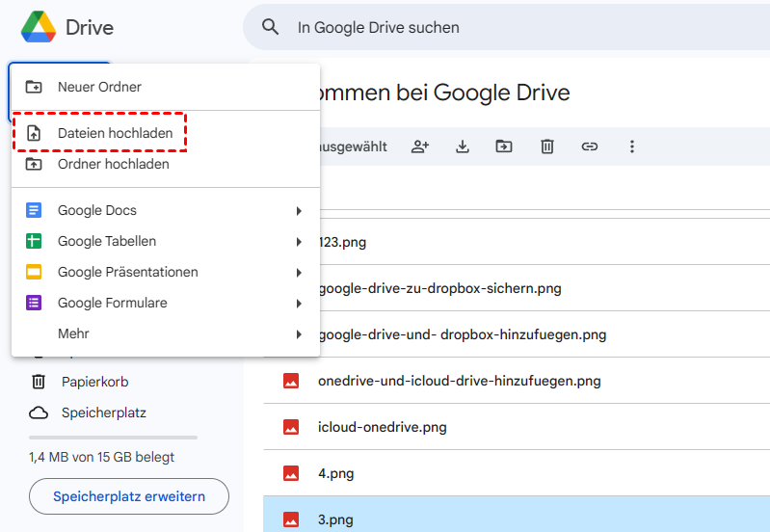The width and height of the screenshot is (770, 532).
Task: Expand the Google Docs submenu arrow
Action: 299,211
